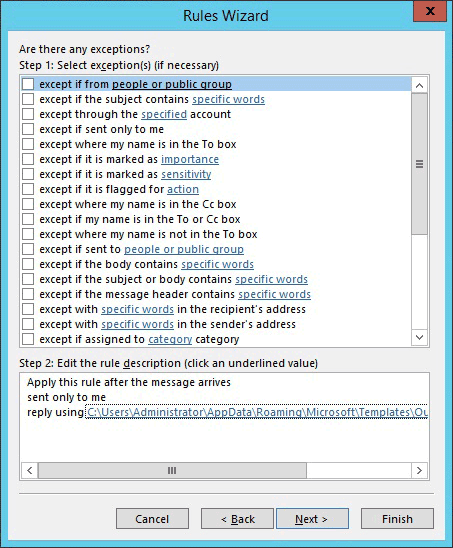Check 'except if the subject or body contains'

(x=28, y=279)
